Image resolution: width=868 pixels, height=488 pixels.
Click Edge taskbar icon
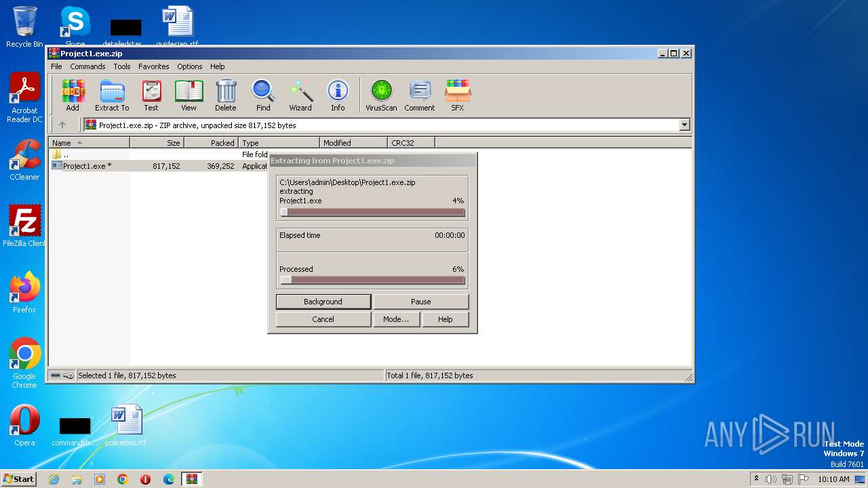pos(168,479)
